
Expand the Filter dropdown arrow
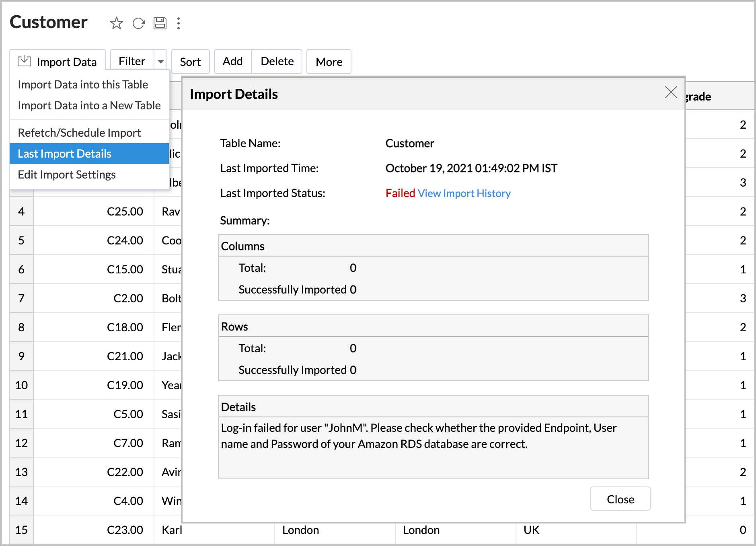[x=160, y=62]
